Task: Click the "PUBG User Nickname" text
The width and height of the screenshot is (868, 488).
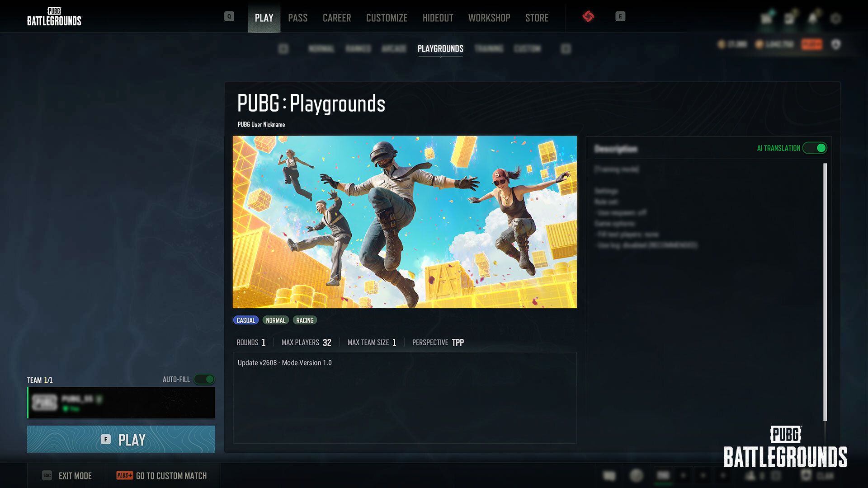Action: 261,125
